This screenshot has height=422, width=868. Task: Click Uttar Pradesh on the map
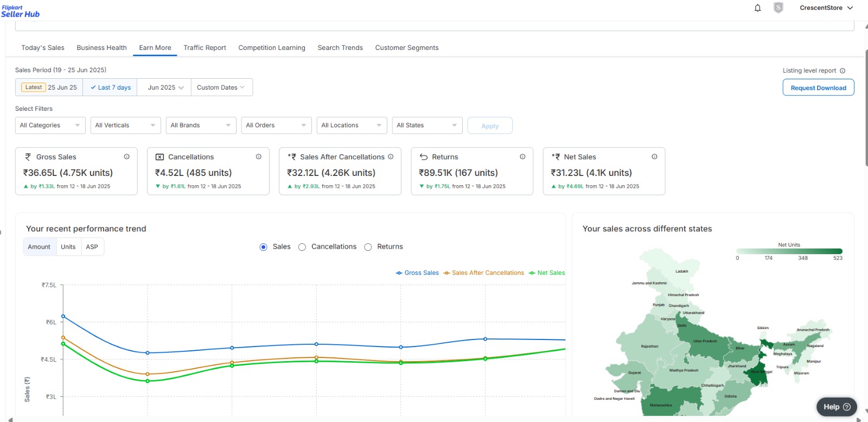(705, 341)
